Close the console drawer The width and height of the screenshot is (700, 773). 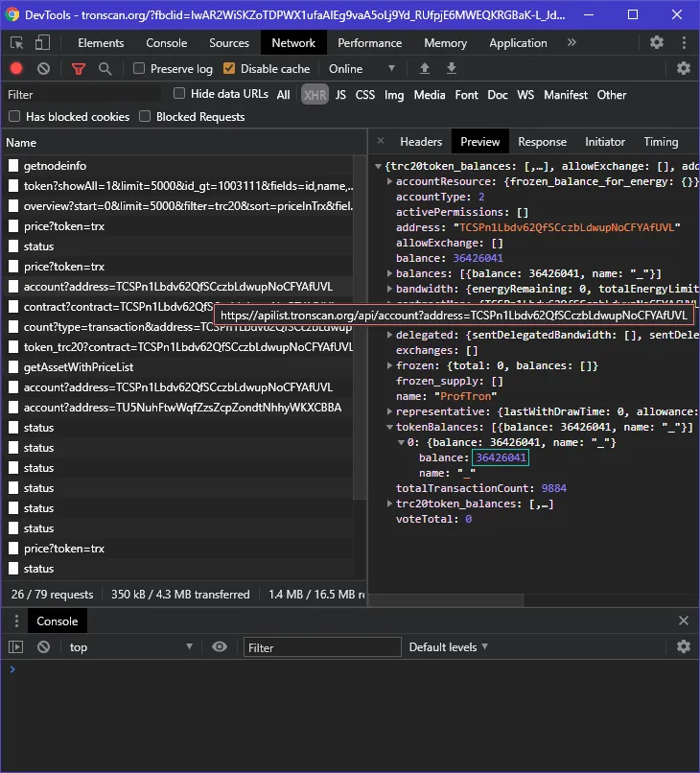click(684, 621)
